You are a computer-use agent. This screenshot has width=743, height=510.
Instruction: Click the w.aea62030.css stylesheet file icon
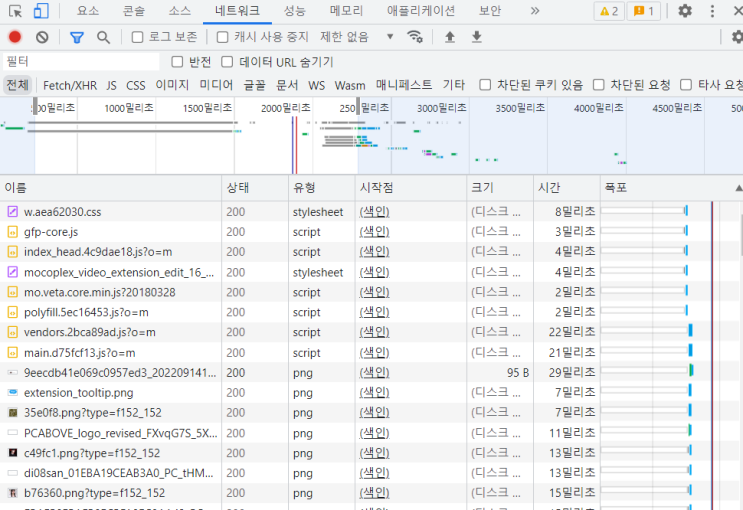coord(13,211)
